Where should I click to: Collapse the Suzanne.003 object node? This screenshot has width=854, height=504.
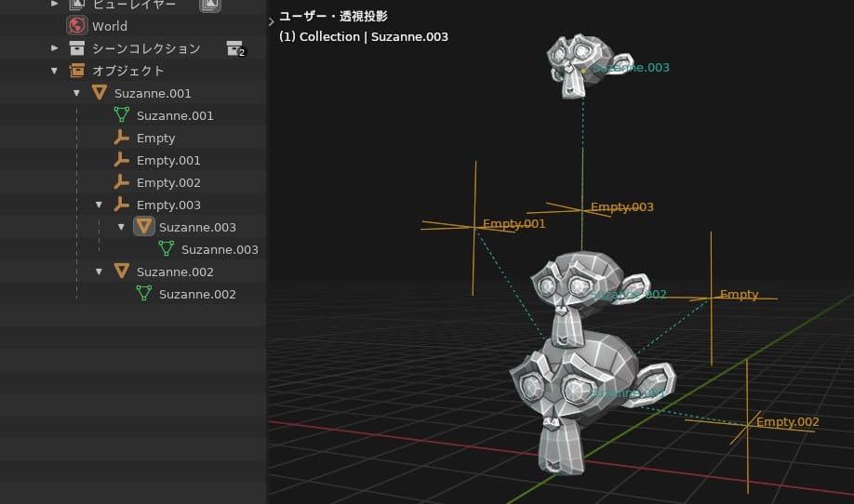[x=121, y=227]
